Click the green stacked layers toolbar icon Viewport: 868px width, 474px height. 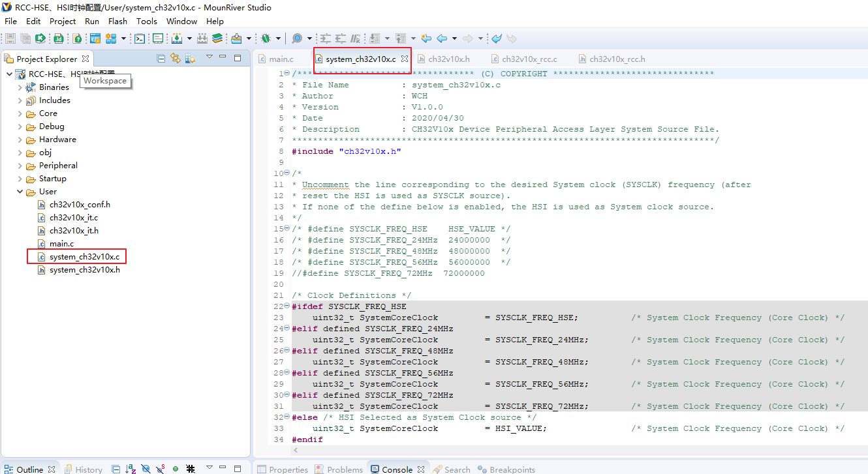tap(217, 38)
